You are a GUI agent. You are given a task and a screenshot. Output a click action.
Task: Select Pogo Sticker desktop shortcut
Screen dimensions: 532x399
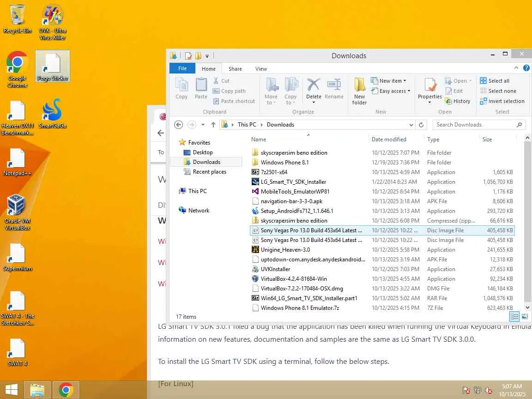coord(53,66)
